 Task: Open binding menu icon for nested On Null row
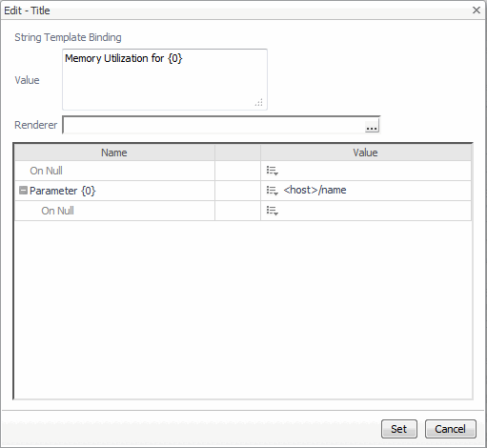point(273,211)
